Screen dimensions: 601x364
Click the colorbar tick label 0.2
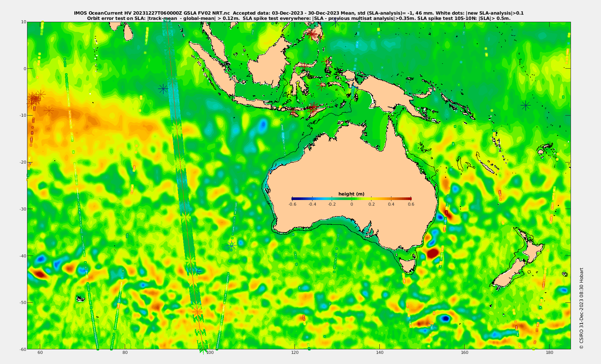[x=371, y=205]
